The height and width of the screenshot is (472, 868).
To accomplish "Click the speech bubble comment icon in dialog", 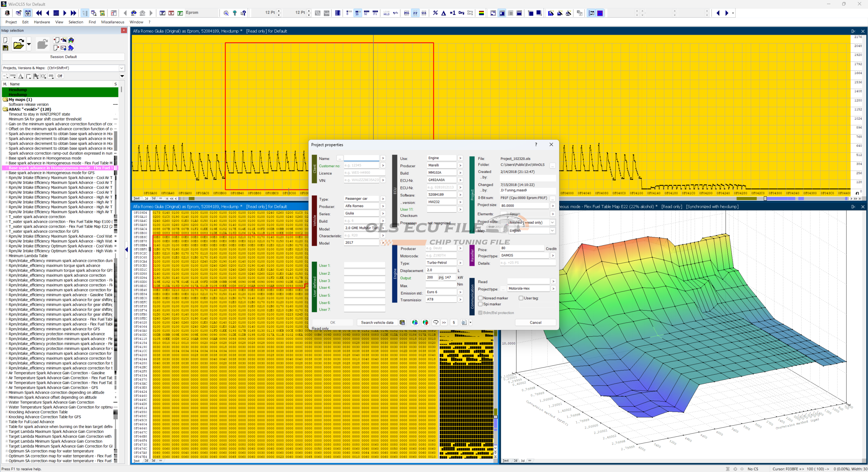I will click(x=436, y=322).
